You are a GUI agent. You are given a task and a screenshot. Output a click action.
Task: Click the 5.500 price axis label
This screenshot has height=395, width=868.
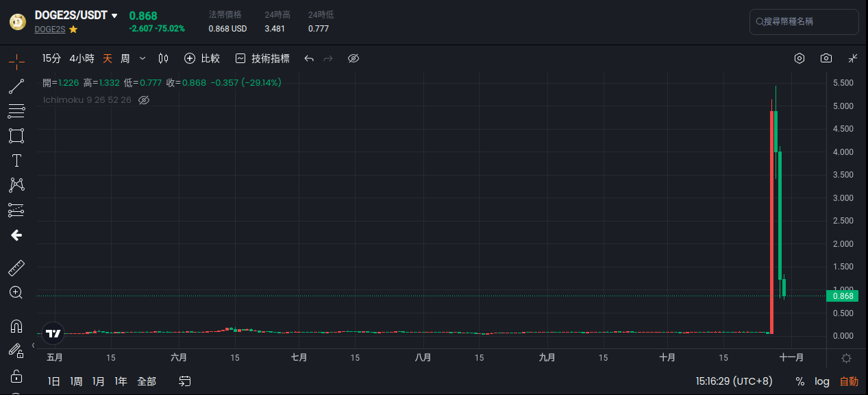[x=843, y=83]
